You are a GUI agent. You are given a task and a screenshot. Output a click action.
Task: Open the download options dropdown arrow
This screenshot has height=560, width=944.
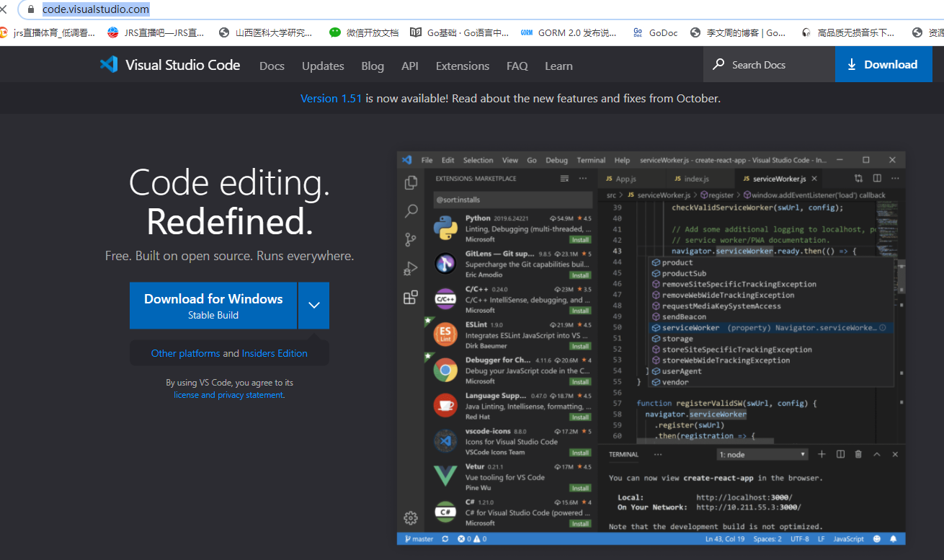(314, 306)
